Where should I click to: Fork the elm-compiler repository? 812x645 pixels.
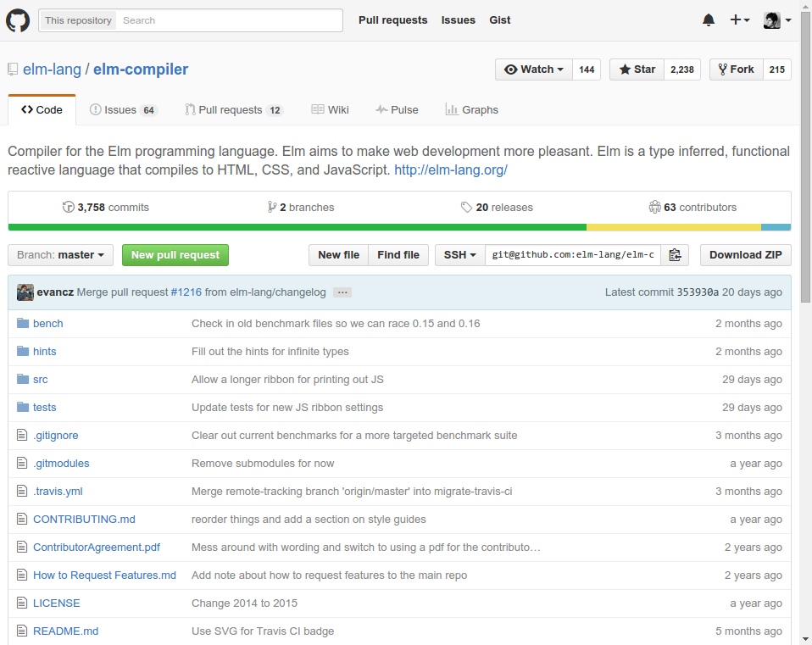pyautogui.click(x=736, y=70)
